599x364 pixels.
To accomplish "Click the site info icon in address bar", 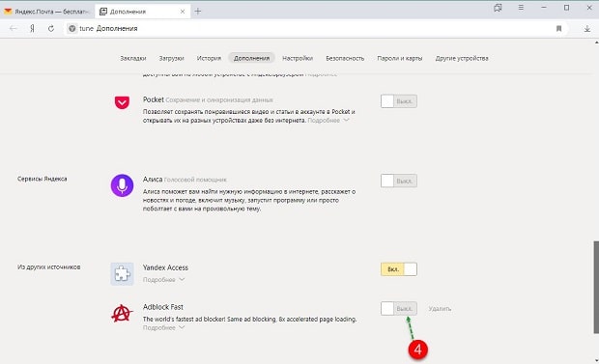I will pos(72,28).
